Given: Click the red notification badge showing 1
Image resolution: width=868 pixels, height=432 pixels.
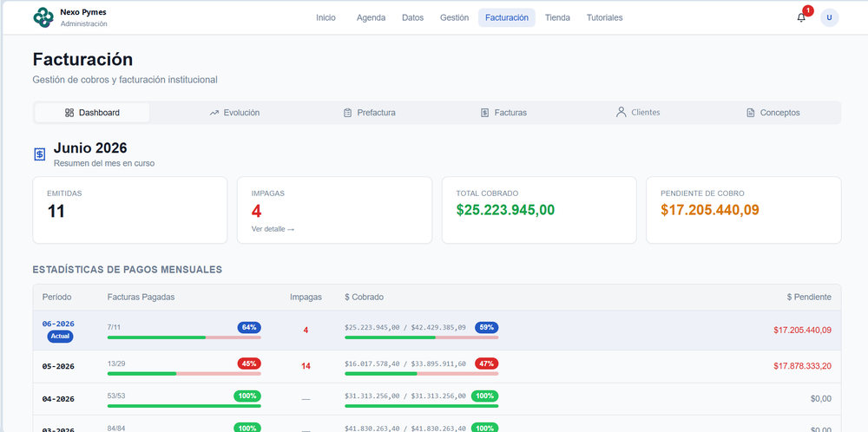Looking at the screenshot, I should tap(808, 10).
